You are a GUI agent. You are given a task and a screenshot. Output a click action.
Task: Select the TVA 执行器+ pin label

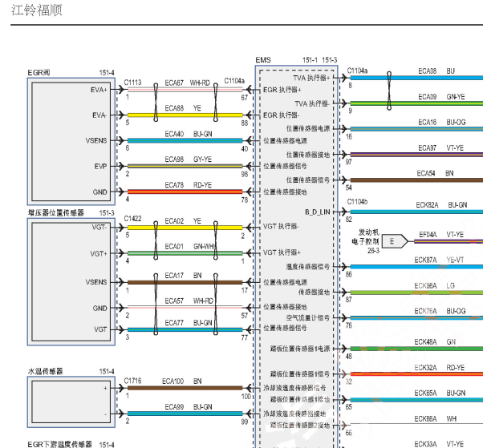click(311, 79)
